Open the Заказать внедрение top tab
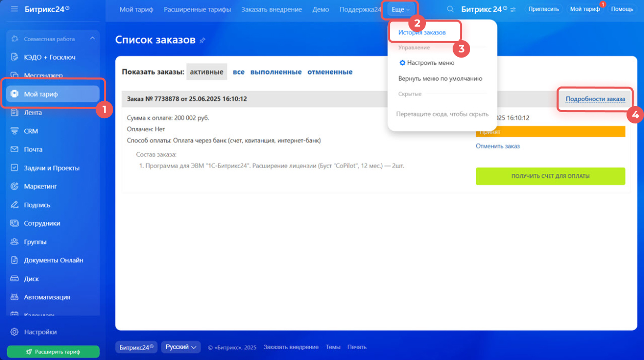 272,9
